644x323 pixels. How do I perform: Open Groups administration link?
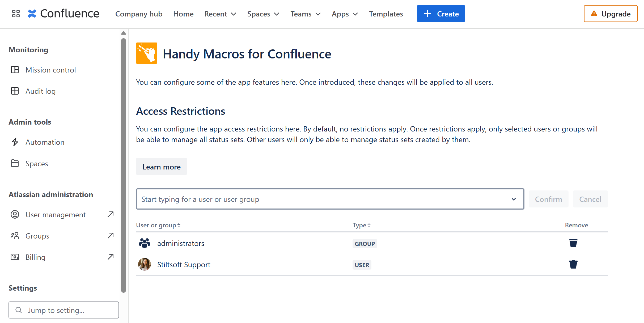37,236
